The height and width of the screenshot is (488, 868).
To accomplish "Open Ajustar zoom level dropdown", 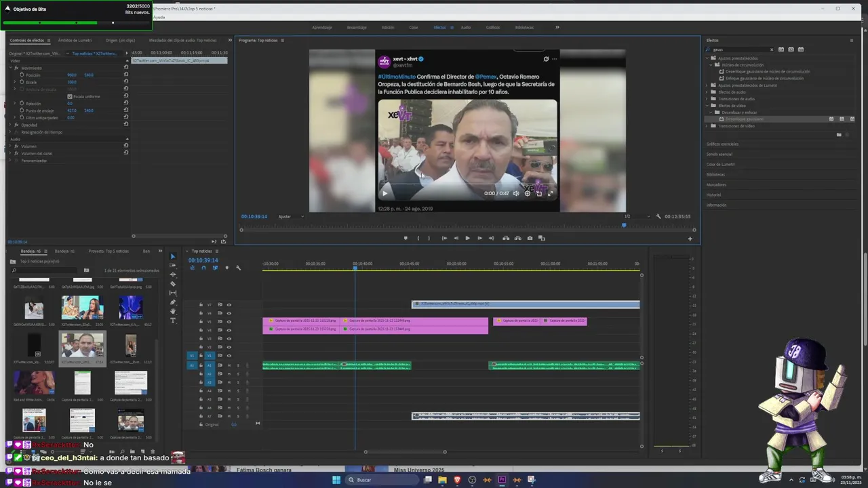I will [292, 216].
